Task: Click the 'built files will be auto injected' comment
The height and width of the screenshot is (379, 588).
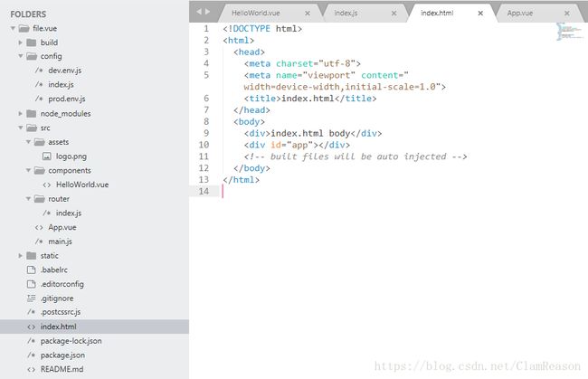Action: click(x=356, y=156)
